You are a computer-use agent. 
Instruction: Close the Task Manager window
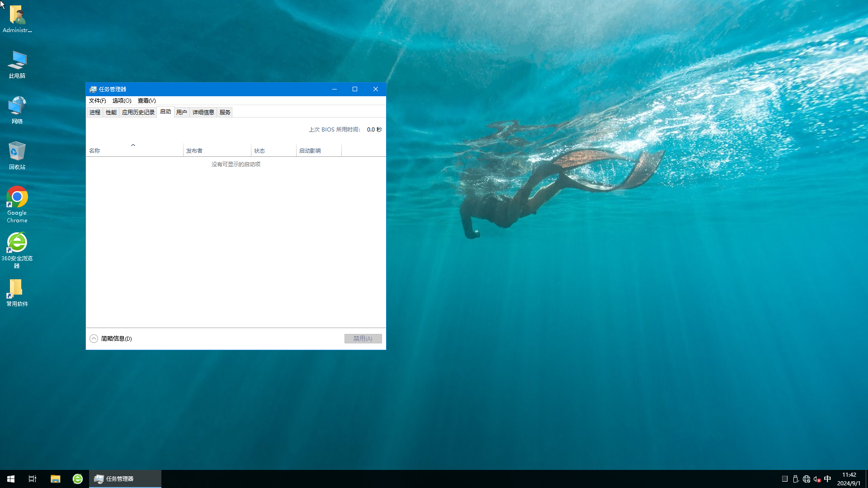(376, 89)
